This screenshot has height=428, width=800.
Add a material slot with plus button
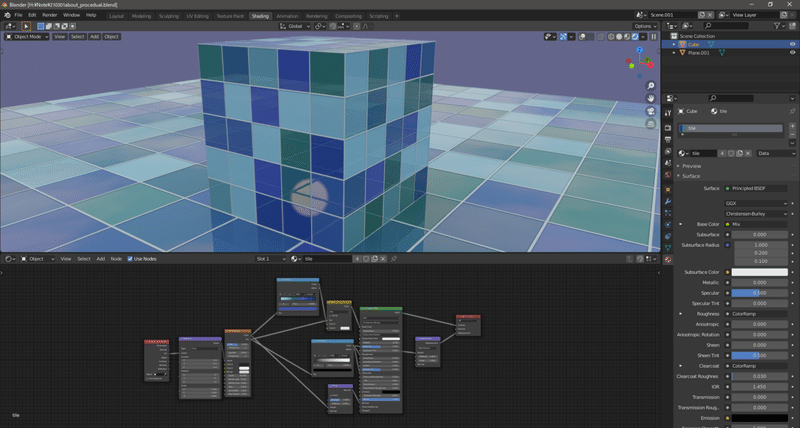(791, 128)
